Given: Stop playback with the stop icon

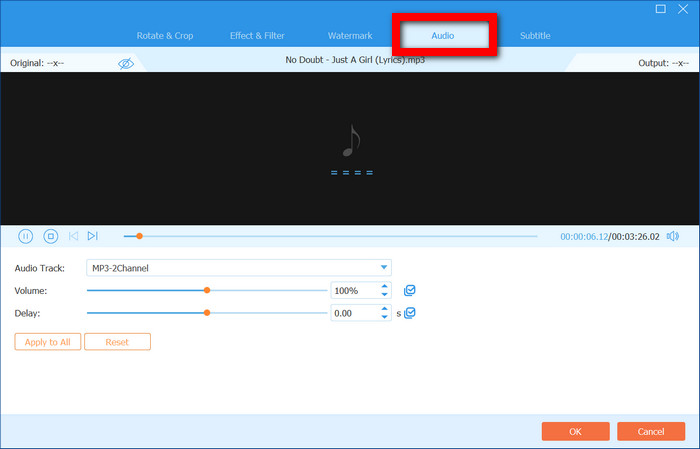Looking at the screenshot, I should pos(50,236).
